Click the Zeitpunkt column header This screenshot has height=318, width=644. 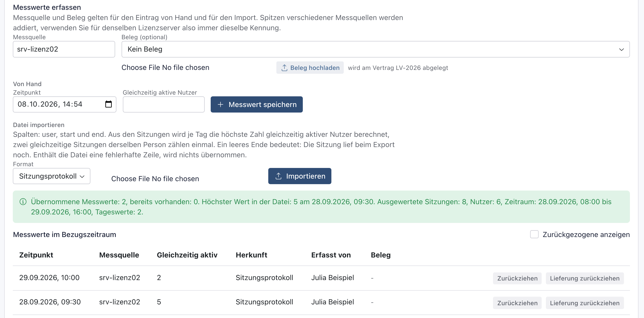(x=36, y=255)
